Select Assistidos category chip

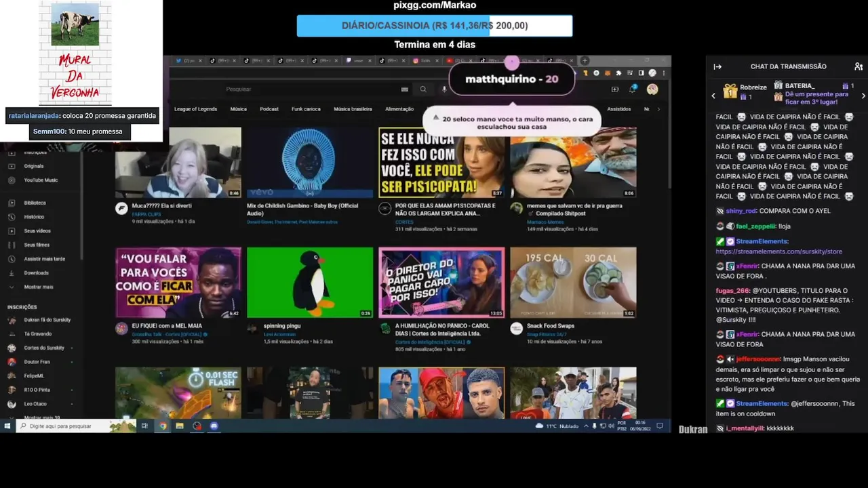(x=618, y=109)
